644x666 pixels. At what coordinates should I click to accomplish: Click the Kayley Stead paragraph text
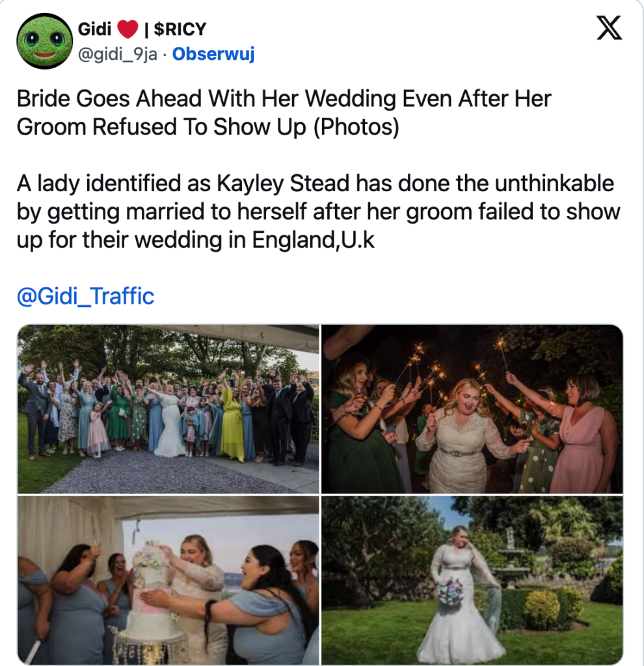point(318,211)
